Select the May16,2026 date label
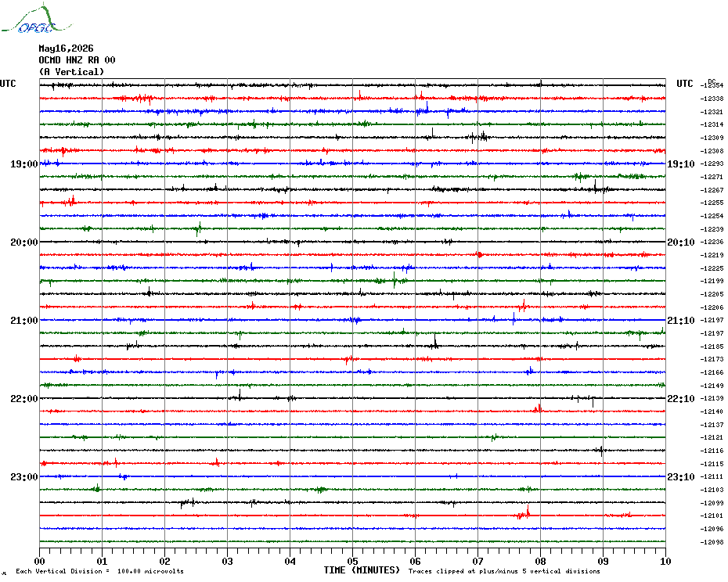728x582 pixels. tap(66, 48)
